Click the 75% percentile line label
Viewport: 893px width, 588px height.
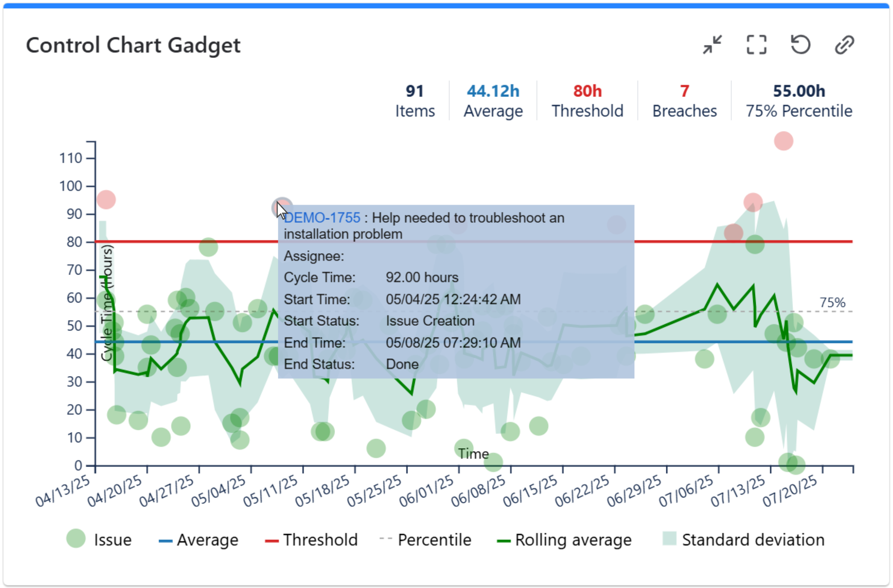point(832,302)
